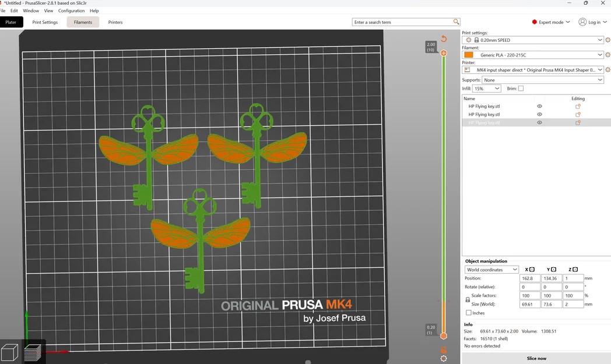Image resolution: width=611 pixels, height=364 pixels.
Task: Click the Size Y field showing 73.6
Action: 551,304
